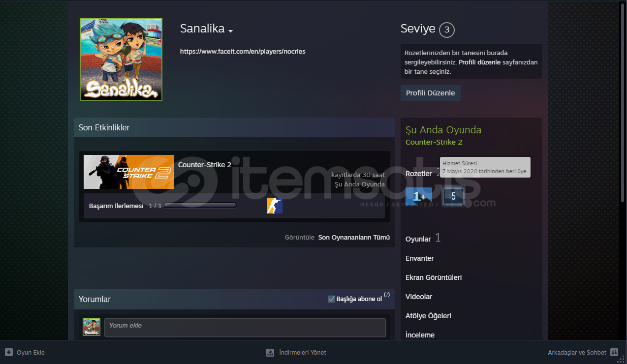Open Counter-Strike 2 under Şu Anda Oyunda

pyautogui.click(x=434, y=142)
